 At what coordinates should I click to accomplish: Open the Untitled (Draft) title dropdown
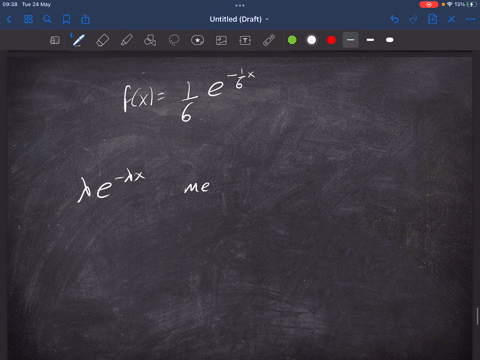coord(239,19)
